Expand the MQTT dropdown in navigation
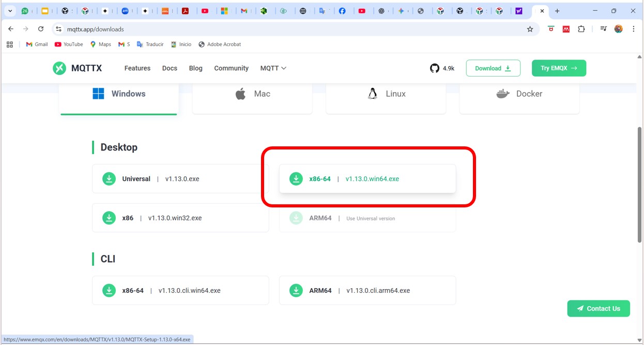Image resolution: width=644 pixels, height=345 pixels. point(273,68)
